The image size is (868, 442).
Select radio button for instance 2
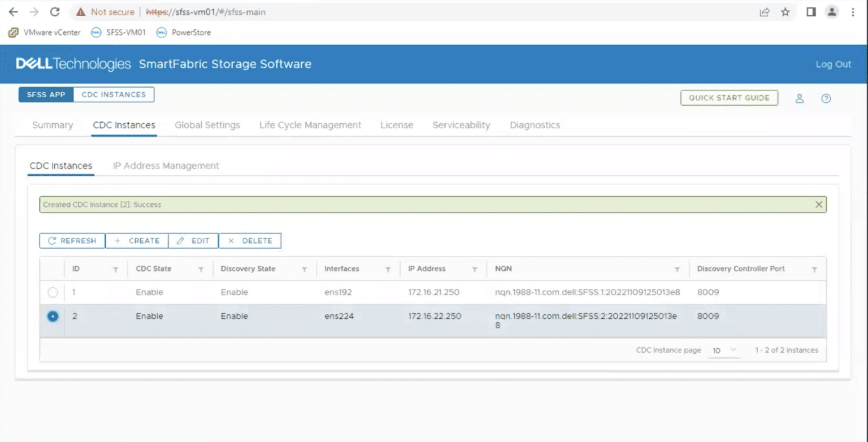coord(53,317)
